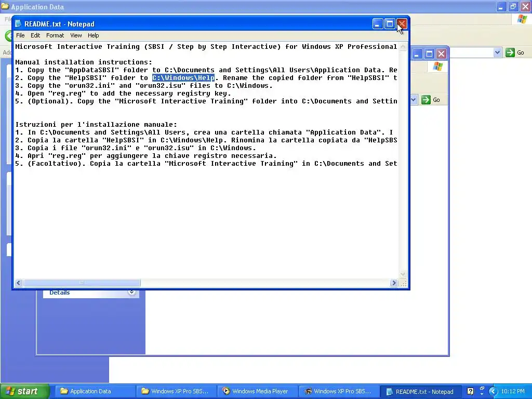
Task: Open the Start menu
Action: coord(24,391)
